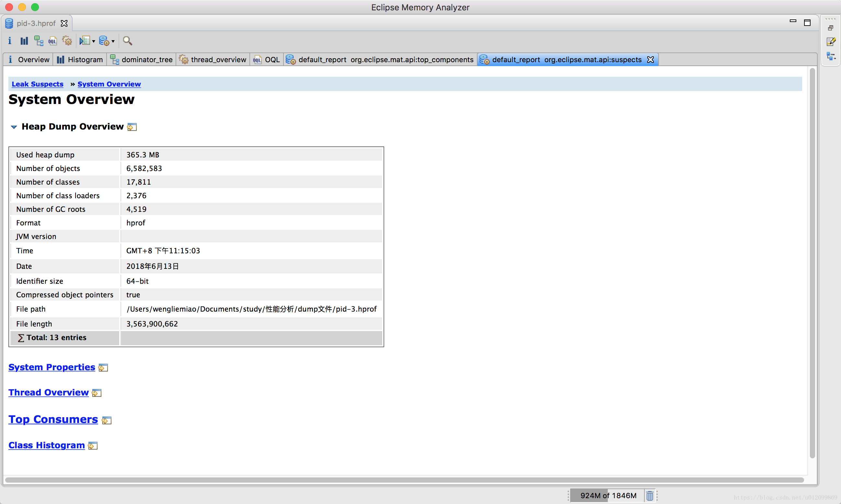
Task: Click the restore views icon in side trim
Action: click(x=831, y=28)
